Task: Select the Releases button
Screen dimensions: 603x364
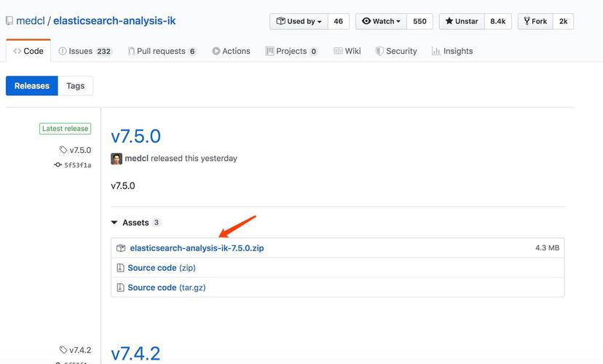Action: [32, 86]
